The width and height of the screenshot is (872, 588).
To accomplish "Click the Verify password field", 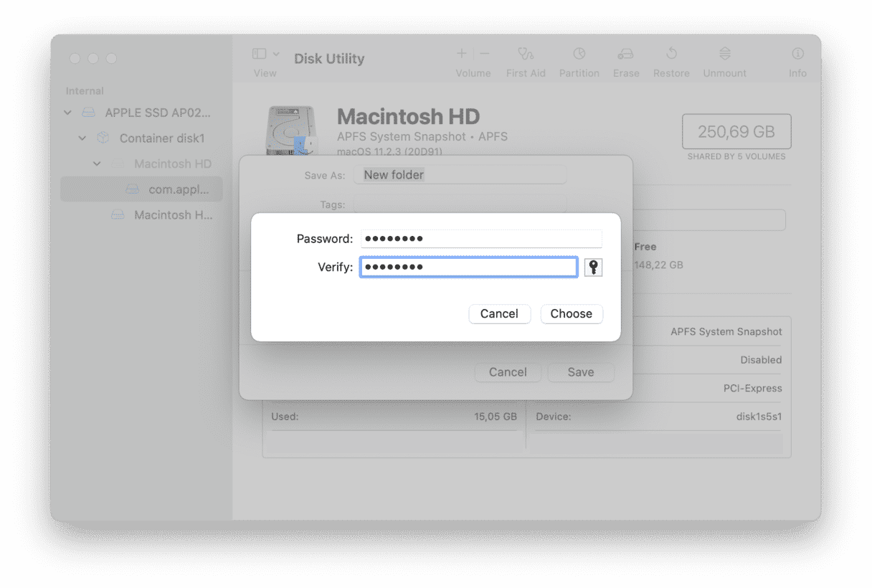I will coord(469,267).
